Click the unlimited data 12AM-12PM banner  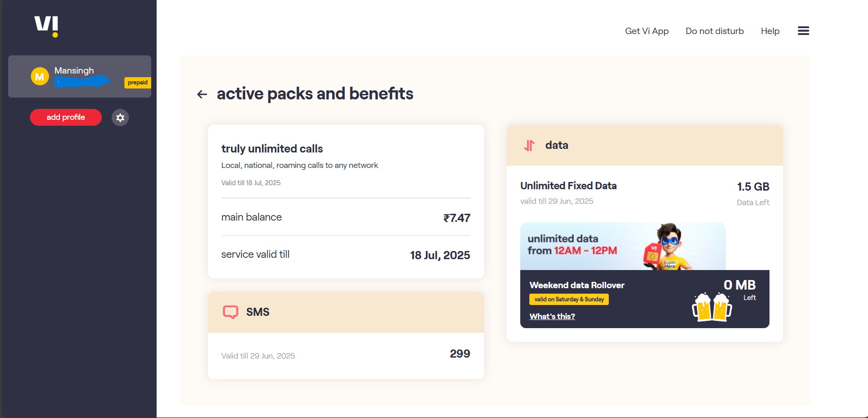622,246
